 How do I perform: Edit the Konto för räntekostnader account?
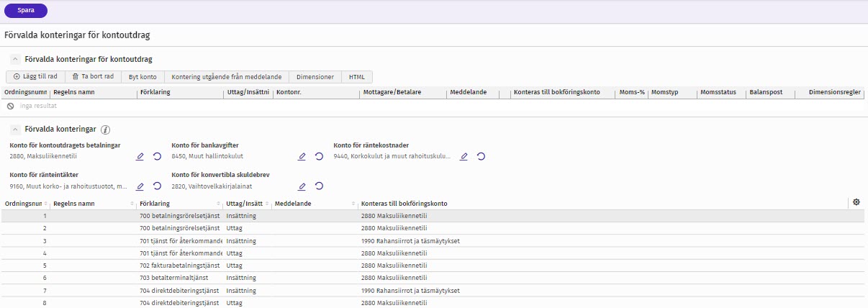(x=464, y=156)
